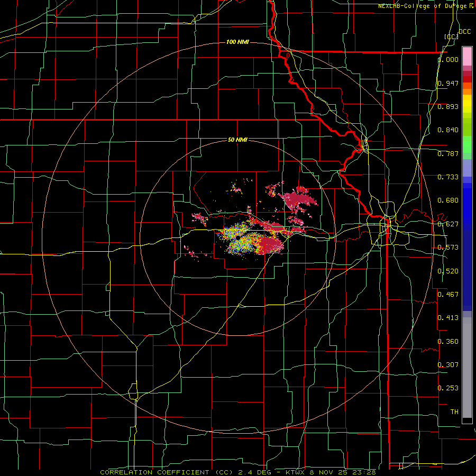Click the "100 NMI" range ring label
This screenshot has width=476, height=476.
[x=237, y=42]
